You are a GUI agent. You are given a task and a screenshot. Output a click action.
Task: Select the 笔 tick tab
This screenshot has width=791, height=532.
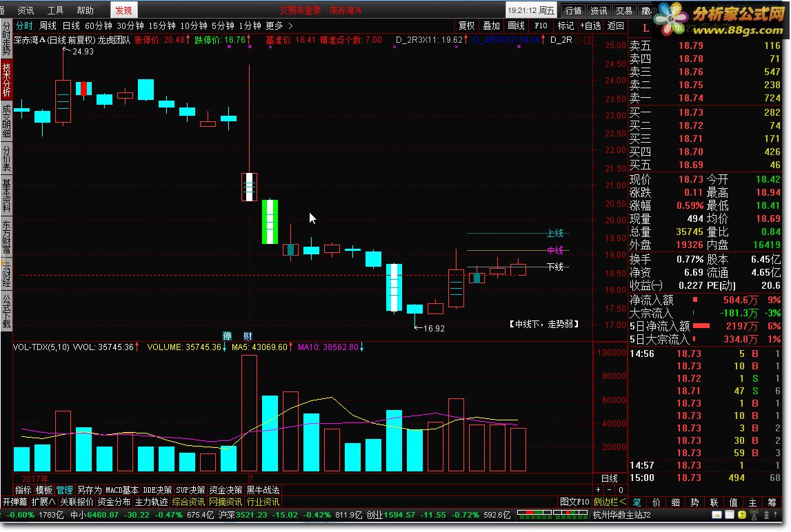tap(637, 502)
